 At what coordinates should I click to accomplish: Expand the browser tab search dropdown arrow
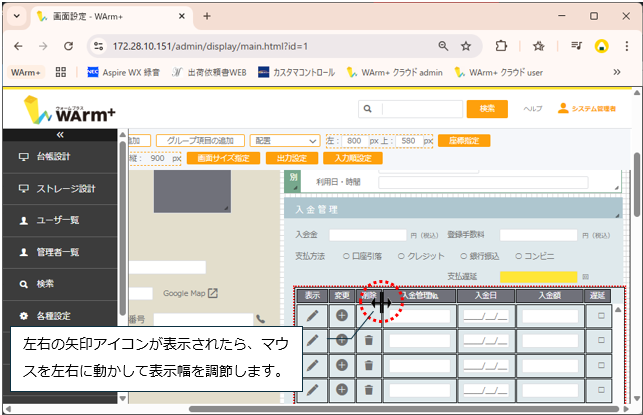click(17, 16)
